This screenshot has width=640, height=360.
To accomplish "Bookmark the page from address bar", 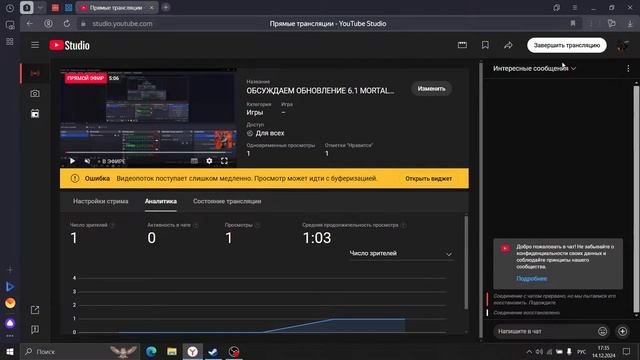I will (x=573, y=24).
